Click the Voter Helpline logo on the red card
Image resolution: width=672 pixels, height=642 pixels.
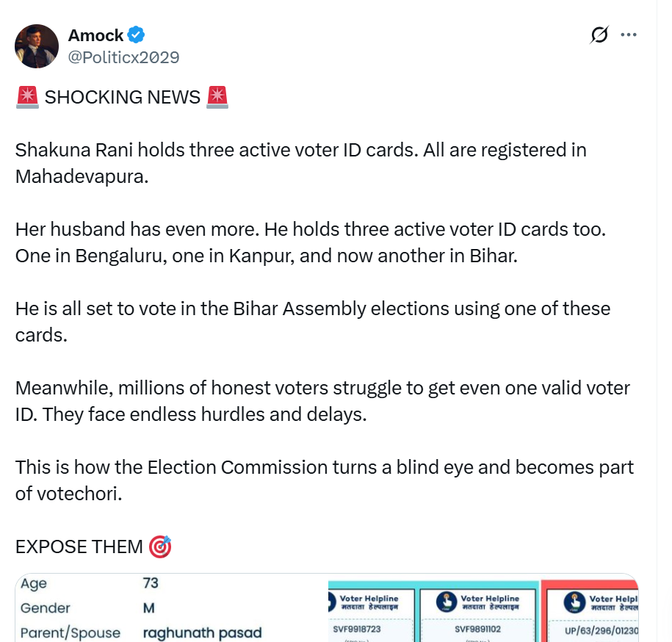click(x=574, y=602)
